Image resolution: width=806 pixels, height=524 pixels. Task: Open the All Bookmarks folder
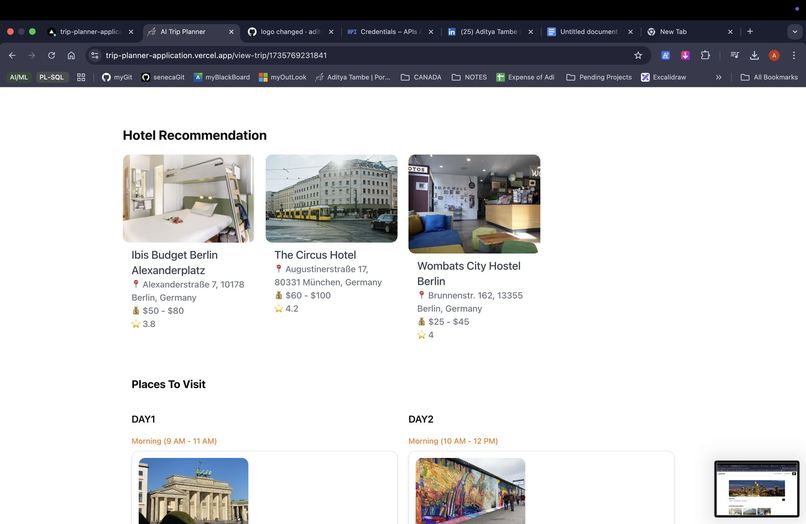769,77
